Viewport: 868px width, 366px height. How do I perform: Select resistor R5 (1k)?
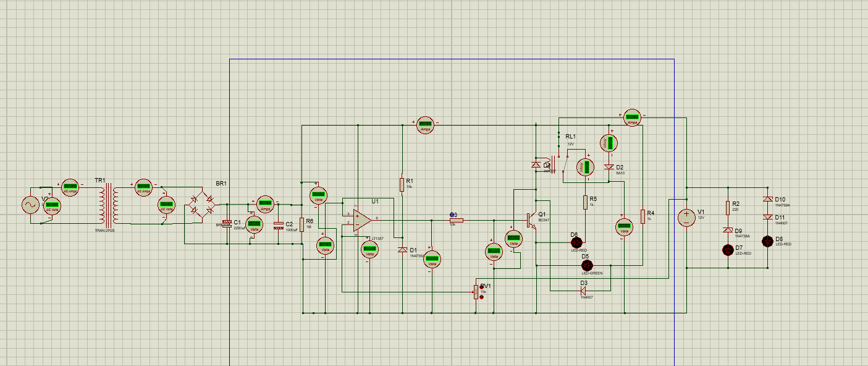pyautogui.click(x=584, y=202)
